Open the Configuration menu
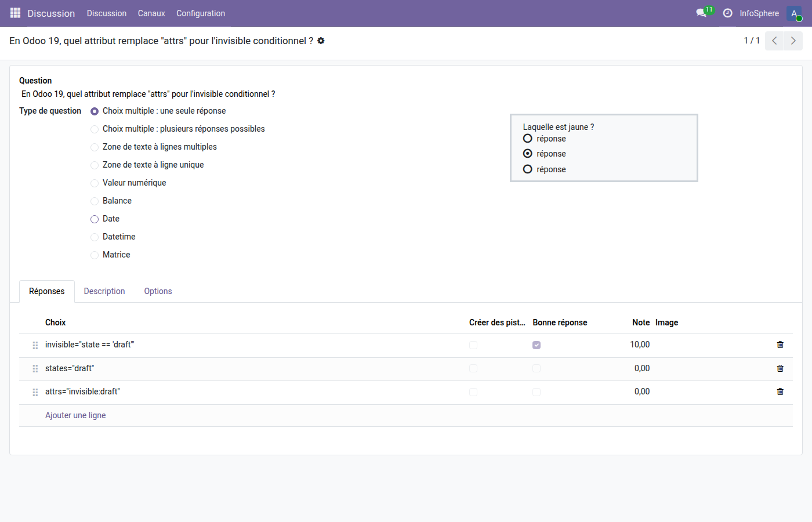This screenshot has width=812, height=522. (201, 13)
